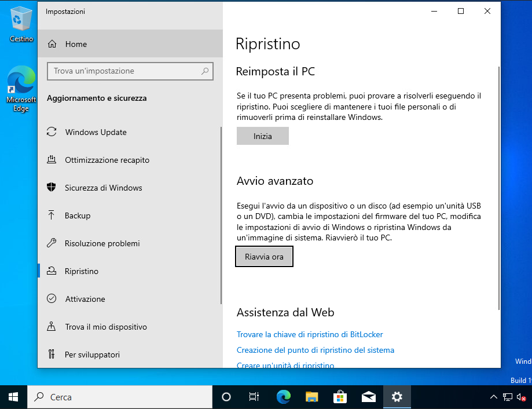Open Trova il mio dispositivo icon
This screenshot has height=409, width=532.
52,327
